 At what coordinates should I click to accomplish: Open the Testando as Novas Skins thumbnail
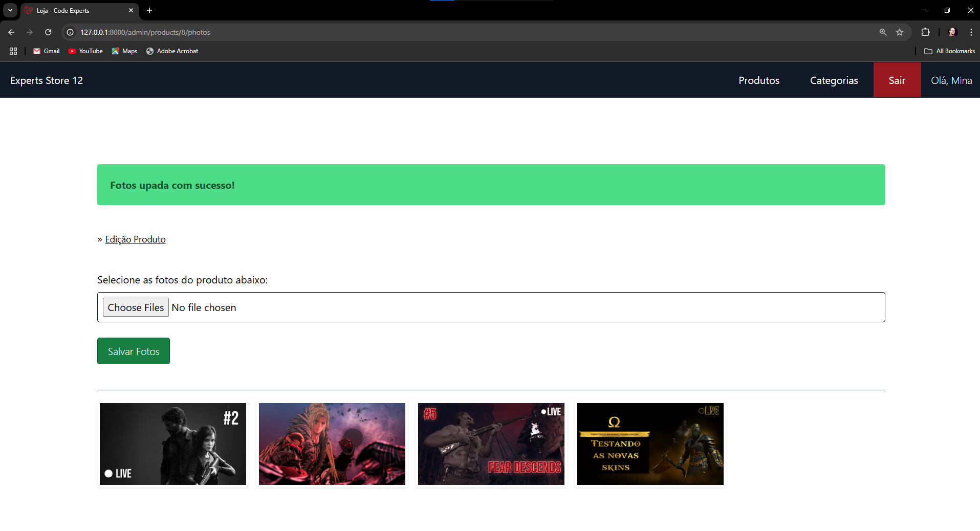click(650, 444)
